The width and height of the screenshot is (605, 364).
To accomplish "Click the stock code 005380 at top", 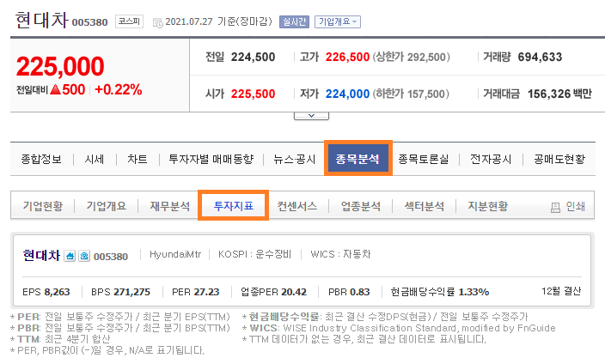I will point(89,22).
